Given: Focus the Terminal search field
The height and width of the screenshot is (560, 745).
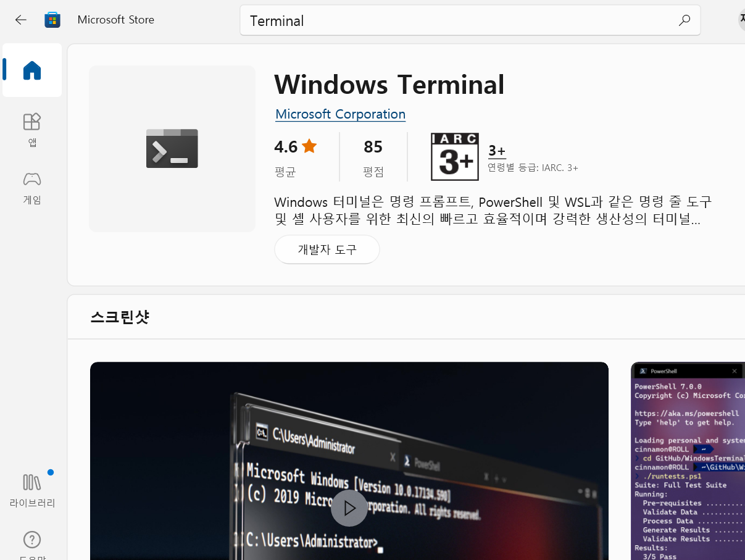Looking at the screenshot, I should pos(470,20).
